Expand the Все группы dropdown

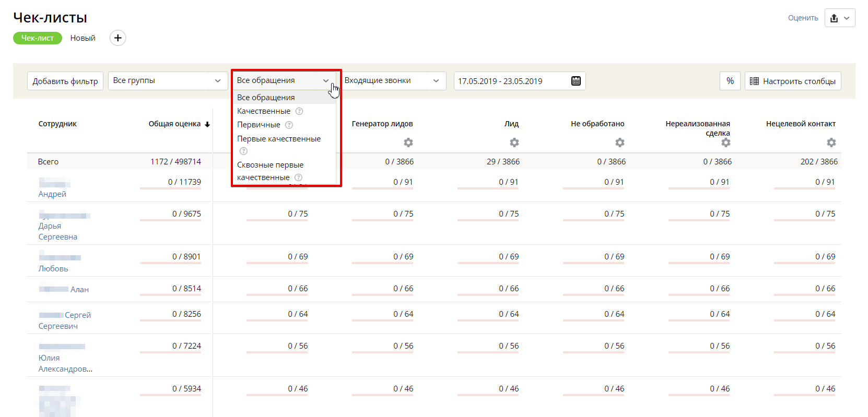pos(167,81)
